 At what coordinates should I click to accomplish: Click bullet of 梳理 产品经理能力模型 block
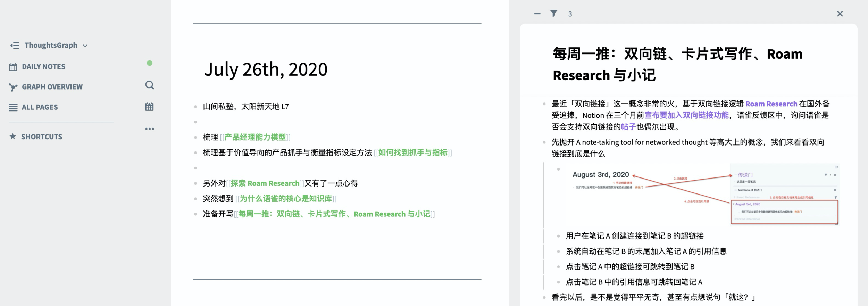pos(195,138)
